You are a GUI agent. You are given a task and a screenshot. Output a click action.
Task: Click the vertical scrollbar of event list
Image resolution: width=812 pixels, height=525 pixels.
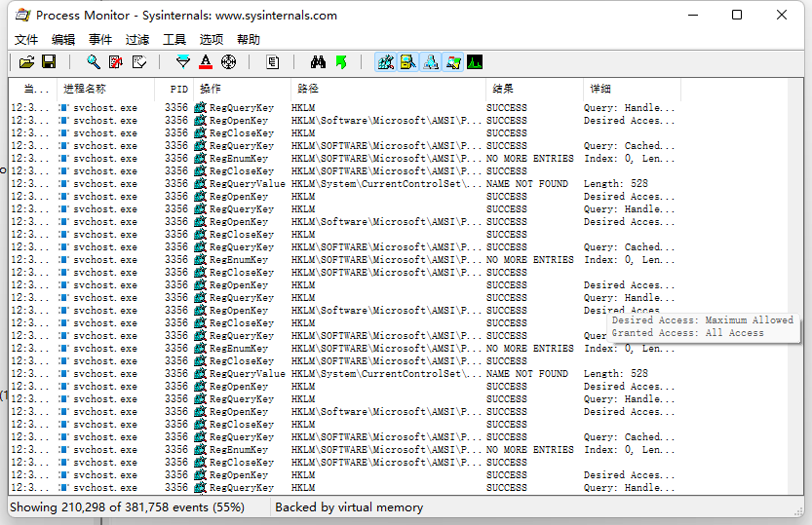(x=796, y=287)
